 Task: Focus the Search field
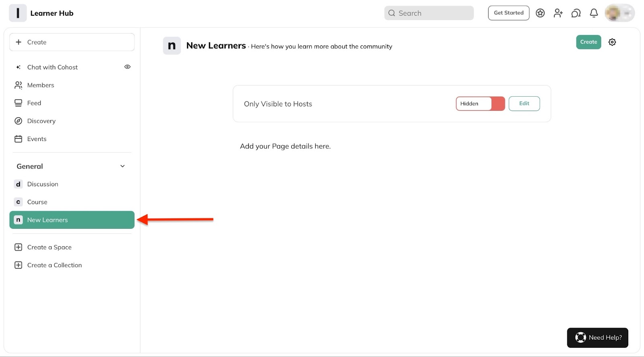pyautogui.click(x=429, y=13)
